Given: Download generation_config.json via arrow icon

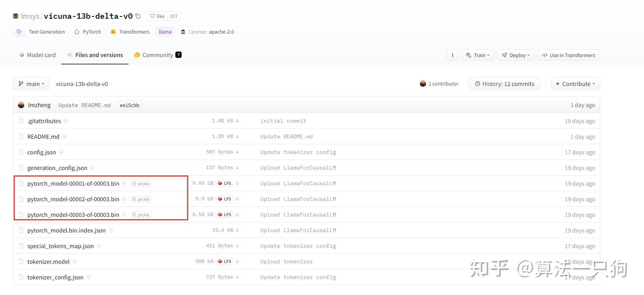Looking at the screenshot, I should point(237,168).
